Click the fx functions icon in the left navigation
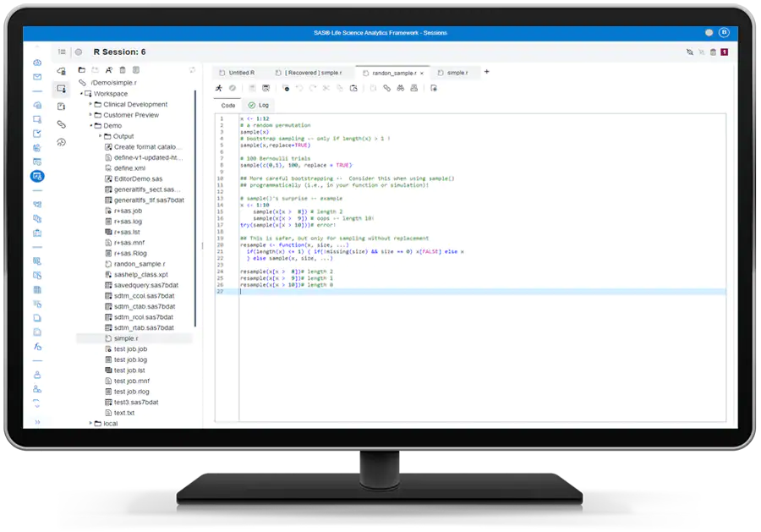 (x=37, y=347)
